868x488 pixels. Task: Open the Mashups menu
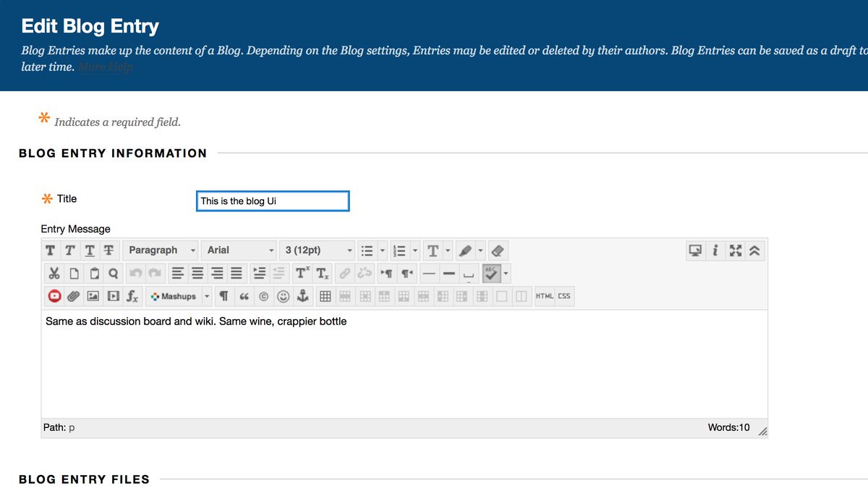tap(179, 296)
